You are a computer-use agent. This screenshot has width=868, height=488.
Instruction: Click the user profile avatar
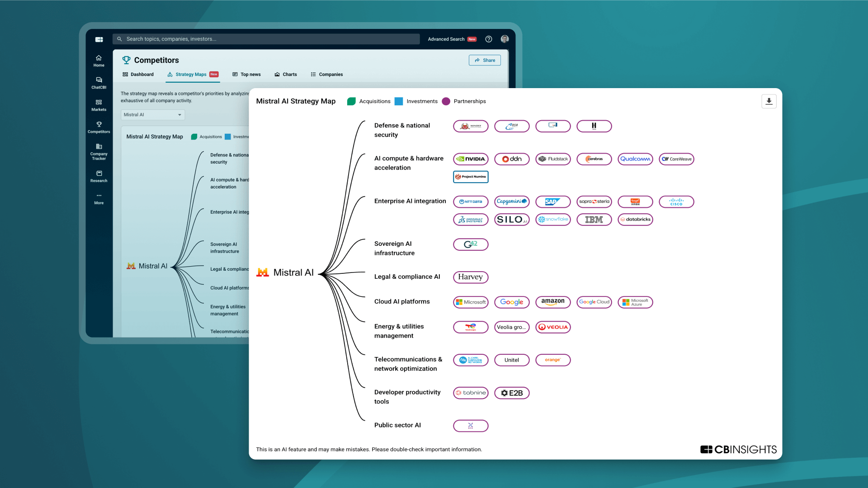[505, 39]
